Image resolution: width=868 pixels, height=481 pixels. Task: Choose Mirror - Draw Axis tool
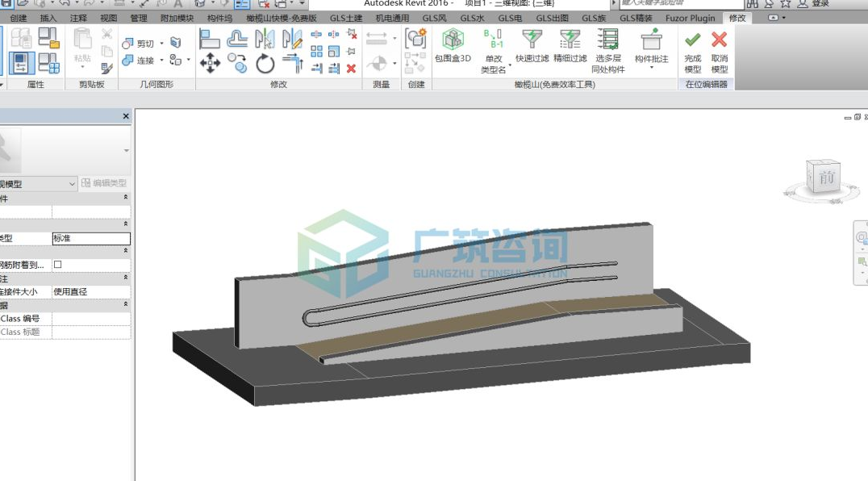(292, 40)
